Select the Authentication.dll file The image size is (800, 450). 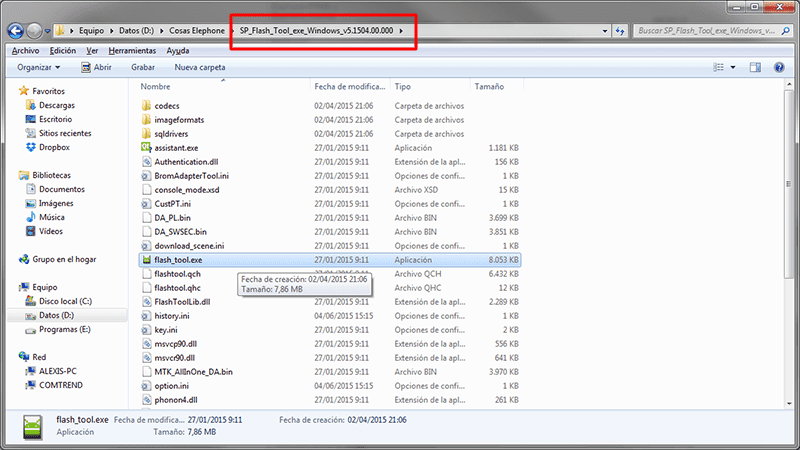tap(186, 162)
